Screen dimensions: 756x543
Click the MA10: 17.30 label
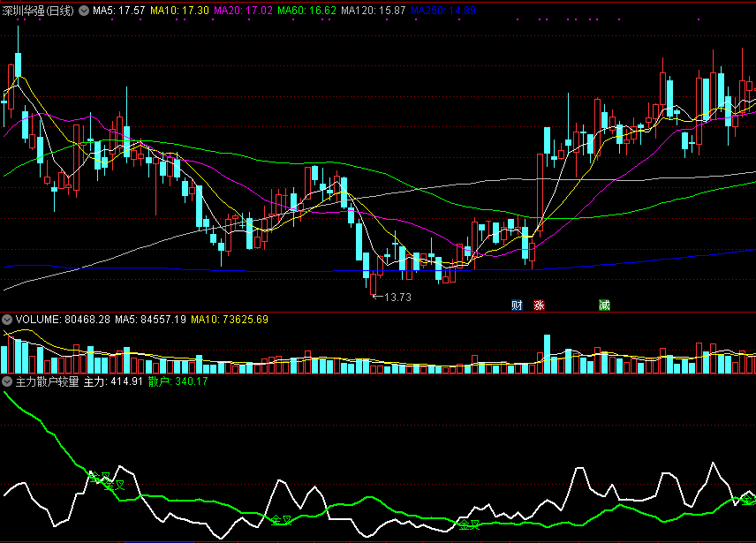(x=179, y=11)
